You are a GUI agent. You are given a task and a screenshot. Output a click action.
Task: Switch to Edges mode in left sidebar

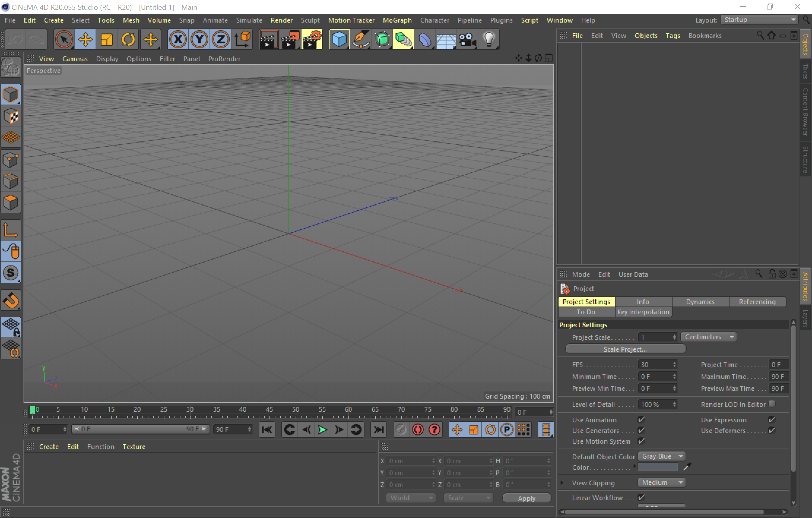[11, 181]
